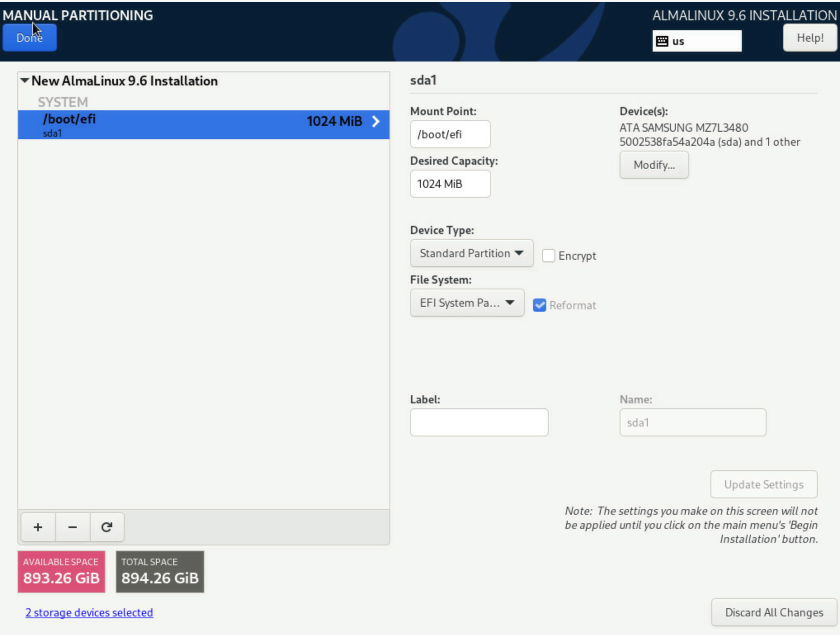Open the Help! button
Viewport: 840px width, 635px height.
(810, 38)
